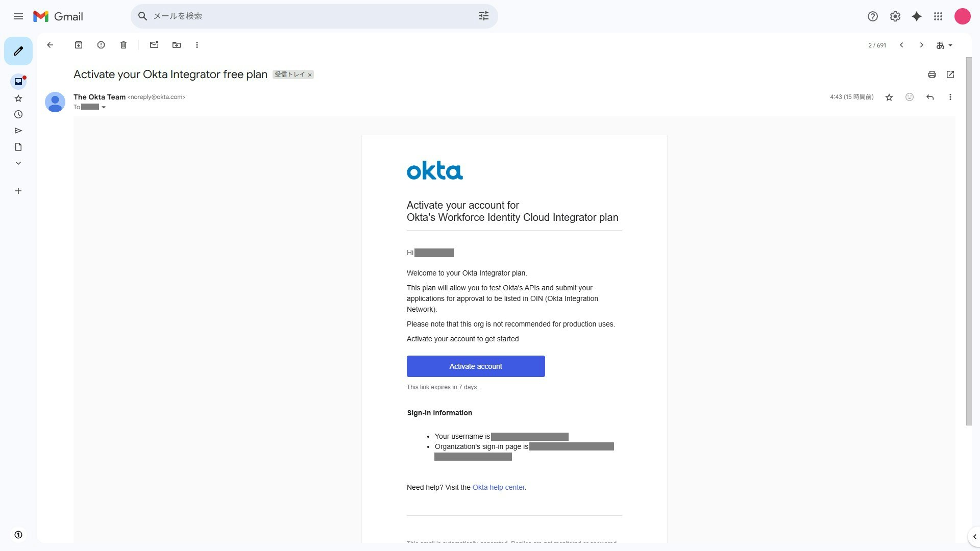Add an emoji reaction to message
The height and width of the screenshot is (551, 980).
pos(910,97)
